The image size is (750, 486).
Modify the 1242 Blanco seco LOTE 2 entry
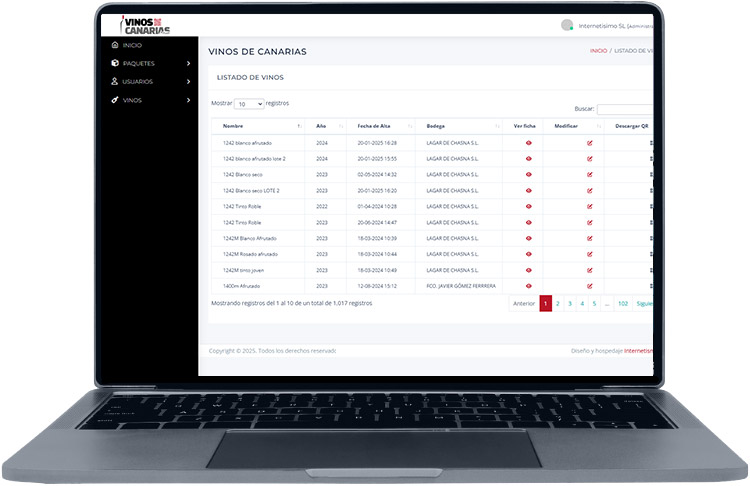tap(590, 190)
